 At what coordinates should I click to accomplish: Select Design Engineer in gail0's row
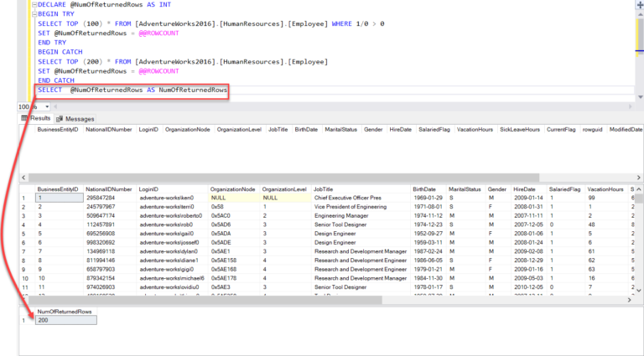click(361, 234)
